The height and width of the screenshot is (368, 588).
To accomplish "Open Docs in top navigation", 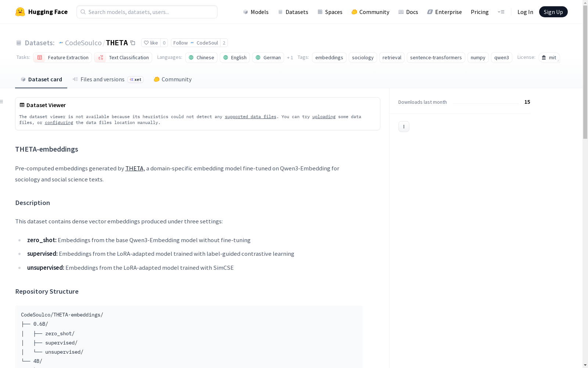I will pyautogui.click(x=408, y=12).
